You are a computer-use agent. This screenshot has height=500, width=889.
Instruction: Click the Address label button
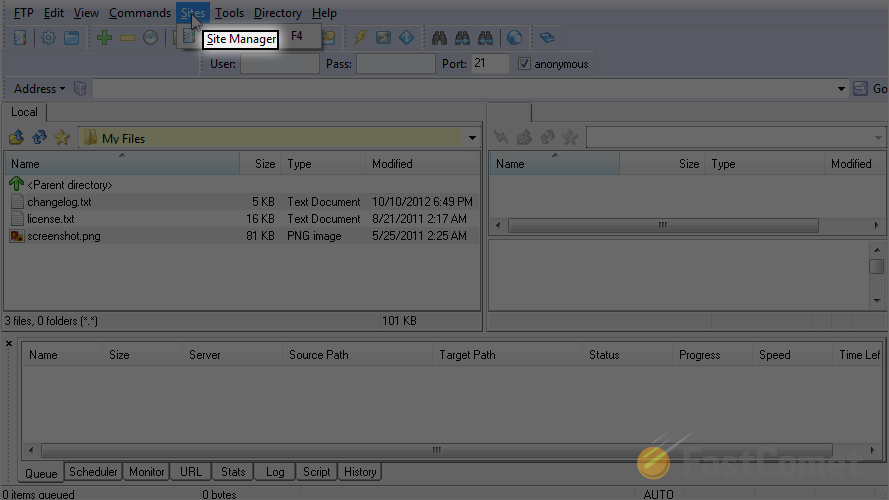[x=39, y=89]
